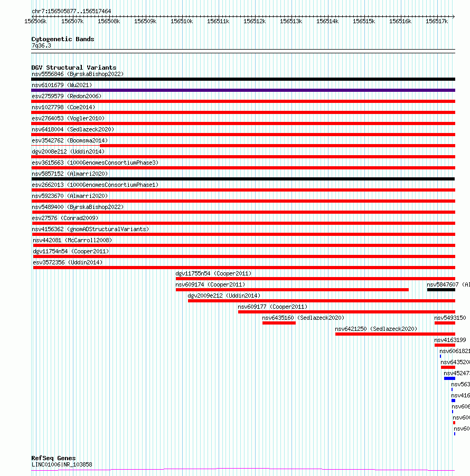Select nsv5493150 variant label
Image resolution: width=470 pixels, height=476 pixels.
[450, 318]
